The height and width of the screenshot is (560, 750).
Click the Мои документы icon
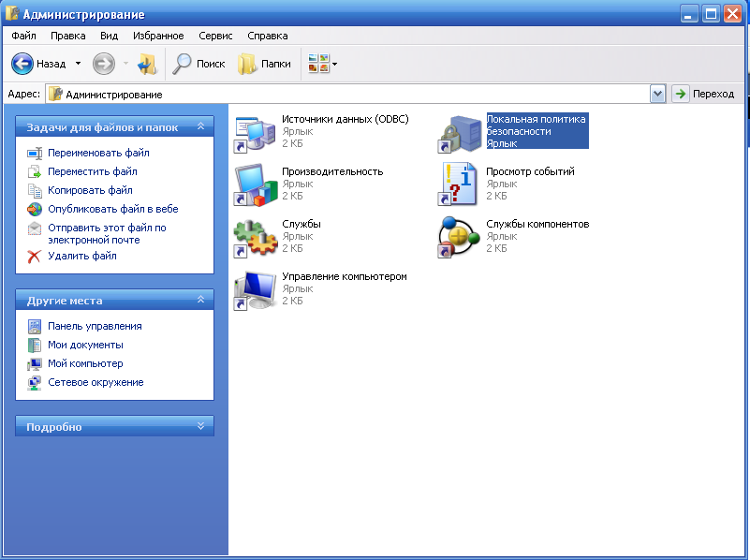click(x=35, y=345)
